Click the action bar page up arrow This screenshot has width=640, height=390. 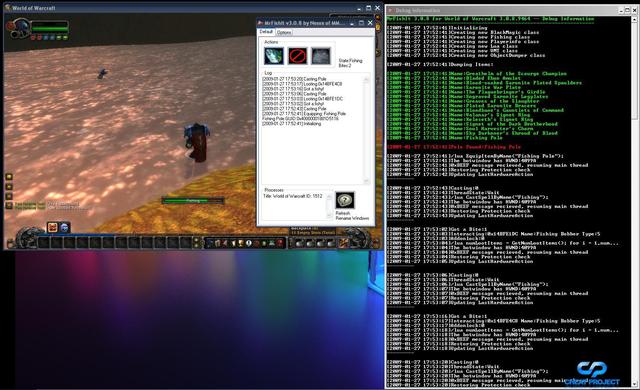(x=197, y=240)
